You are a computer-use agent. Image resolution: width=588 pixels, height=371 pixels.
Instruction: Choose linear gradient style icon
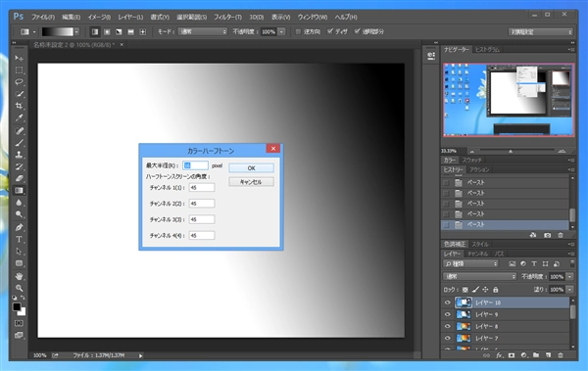[95, 32]
